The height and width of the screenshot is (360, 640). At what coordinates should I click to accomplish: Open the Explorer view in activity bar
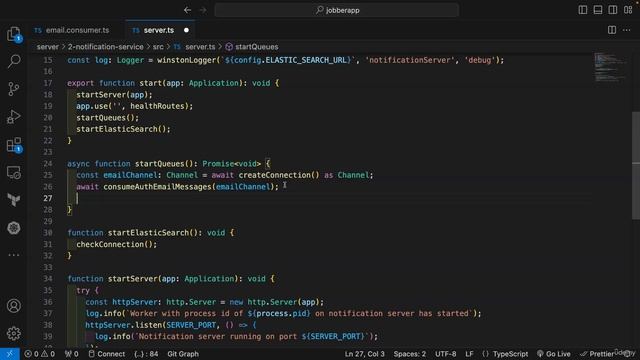tap(14, 34)
